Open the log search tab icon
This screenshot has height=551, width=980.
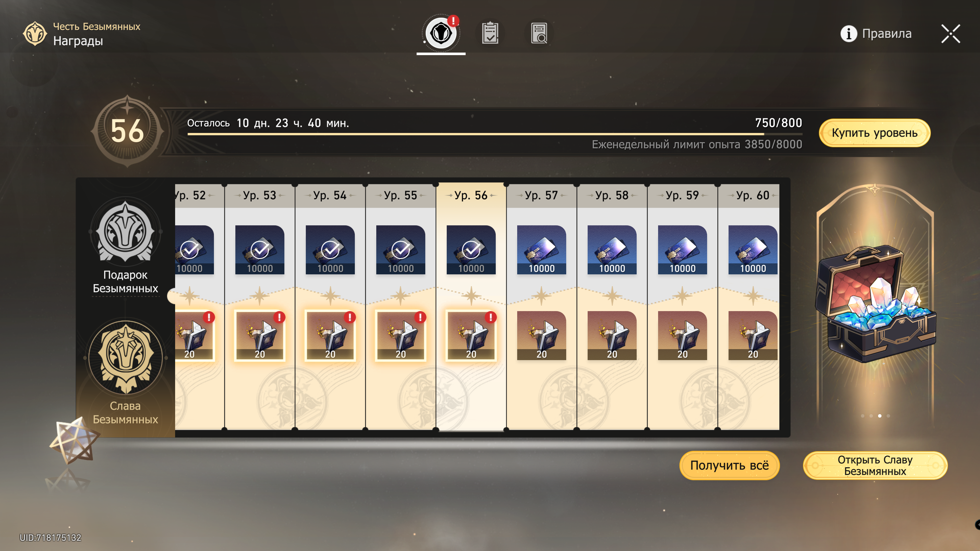[x=539, y=33]
